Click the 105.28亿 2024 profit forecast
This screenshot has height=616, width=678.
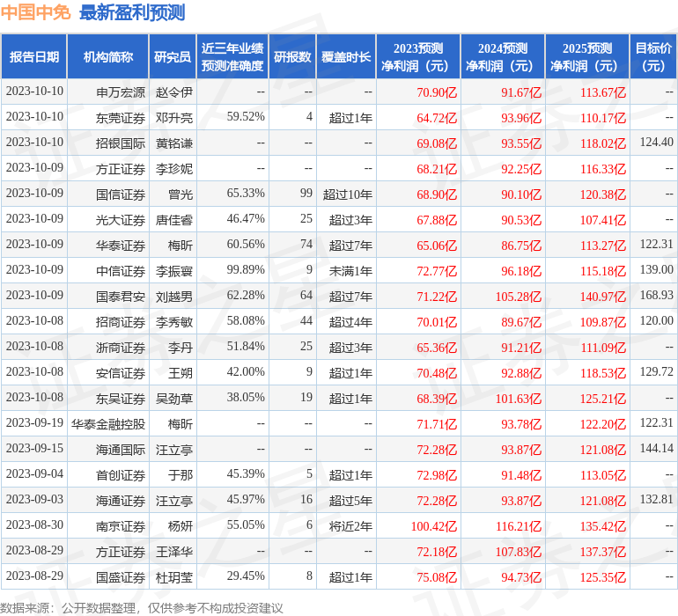tap(519, 297)
